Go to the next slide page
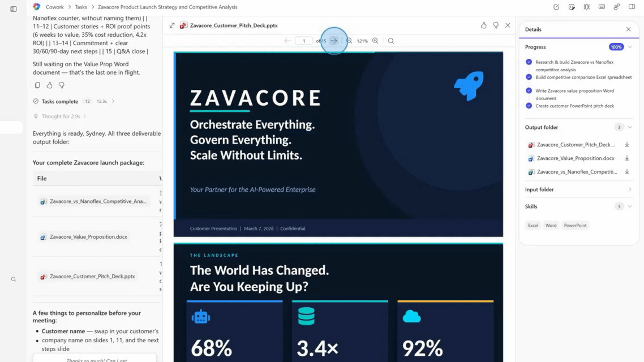The image size is (644, 362). (x=334, y=41)
